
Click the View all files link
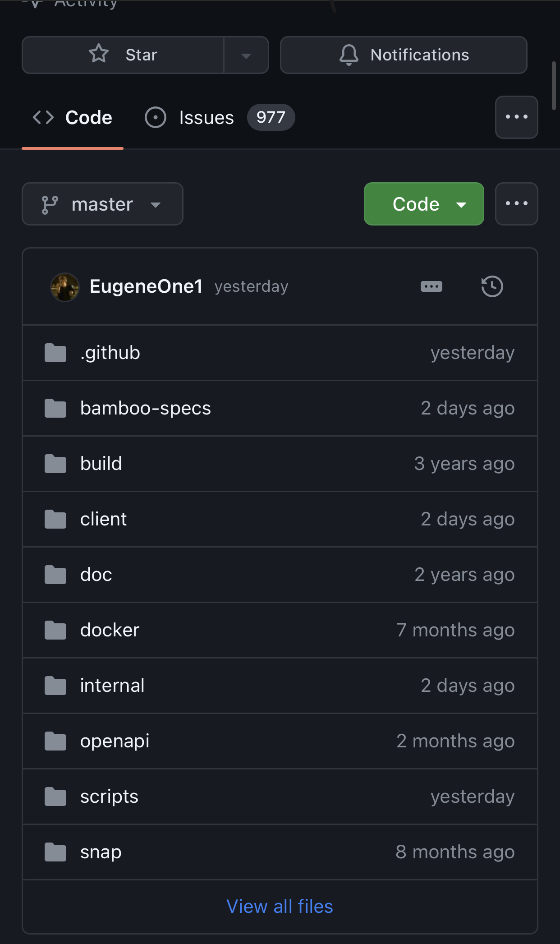(280, 907)
